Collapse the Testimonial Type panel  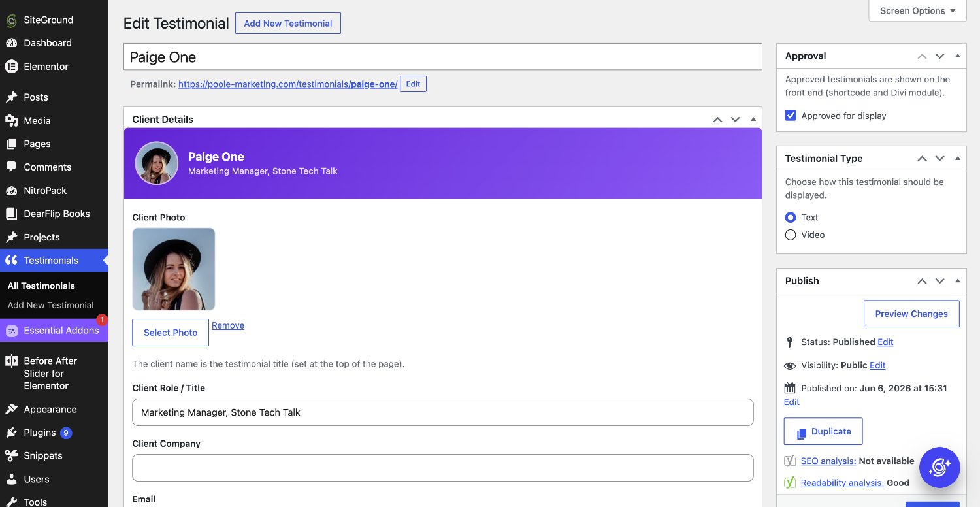click(x=958, y=159)
